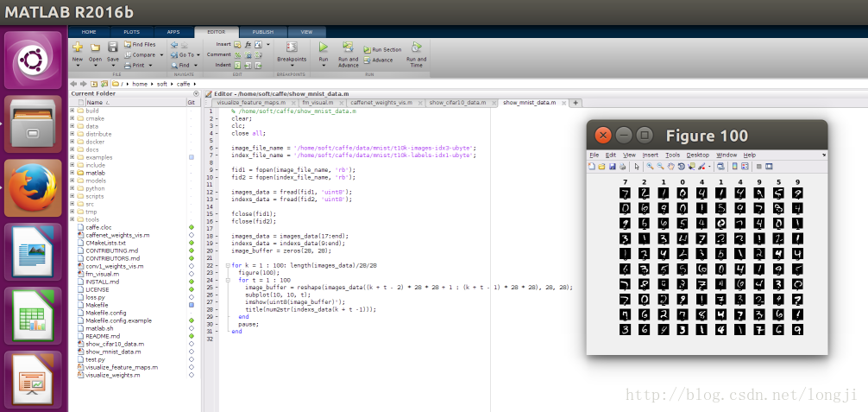Expand the matlab folder tree node
The image size is (868, 412).
click(72, 173)
